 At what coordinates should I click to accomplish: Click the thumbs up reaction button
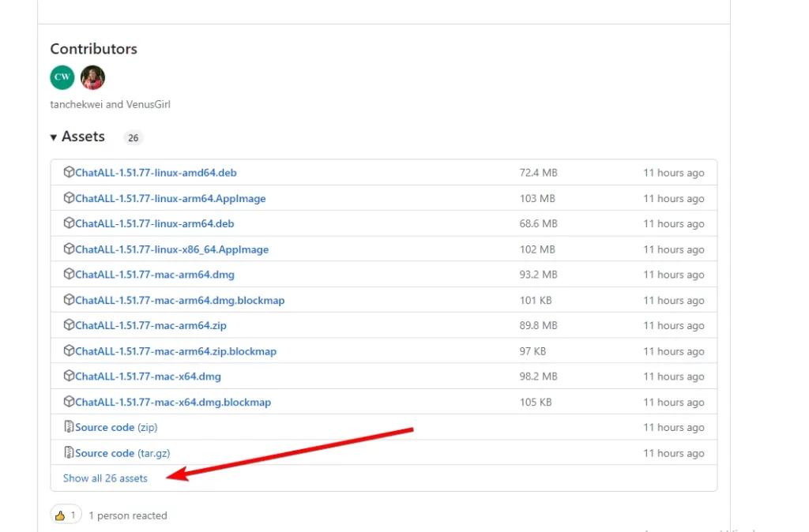click(66, 515)
